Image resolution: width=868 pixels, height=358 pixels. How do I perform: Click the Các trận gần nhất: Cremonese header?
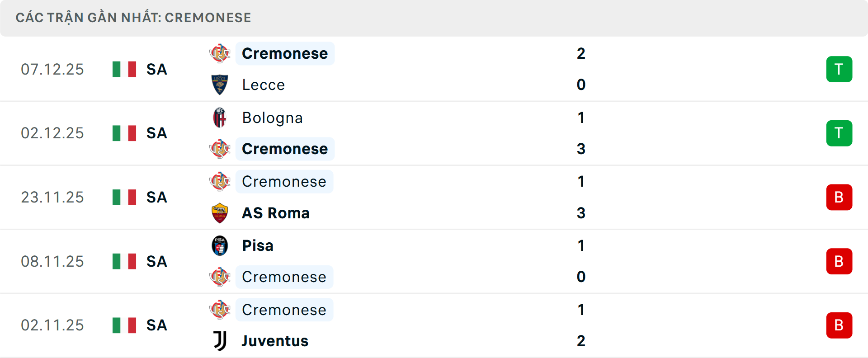click(133, 18)
